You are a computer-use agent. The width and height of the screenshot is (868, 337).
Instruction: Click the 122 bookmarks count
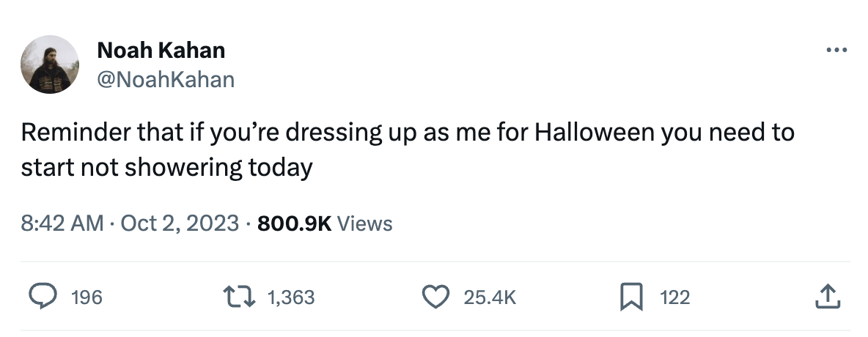click(674, 297)
